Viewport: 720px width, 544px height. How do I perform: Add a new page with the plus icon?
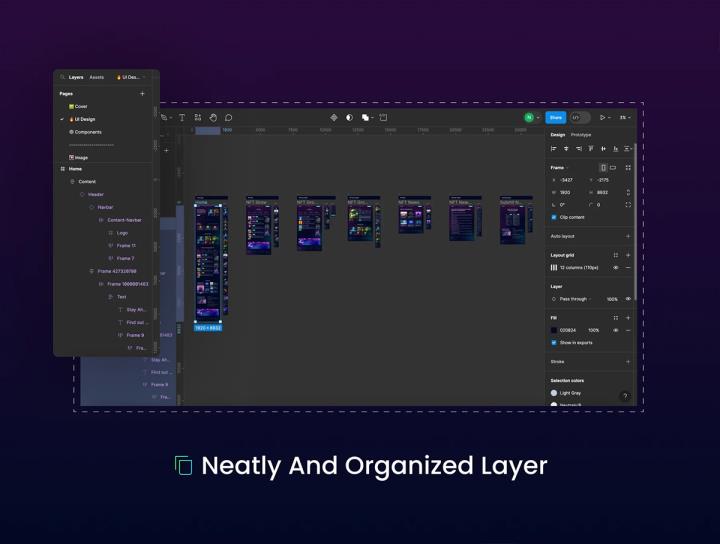point(142,93)
